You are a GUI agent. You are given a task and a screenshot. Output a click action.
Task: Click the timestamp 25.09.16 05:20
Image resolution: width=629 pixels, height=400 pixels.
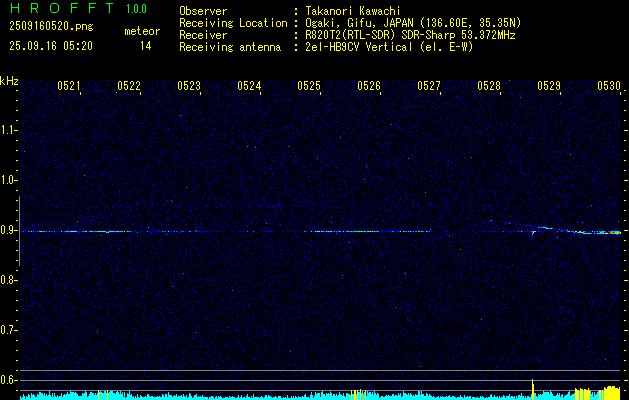click(x=51, y=46)
